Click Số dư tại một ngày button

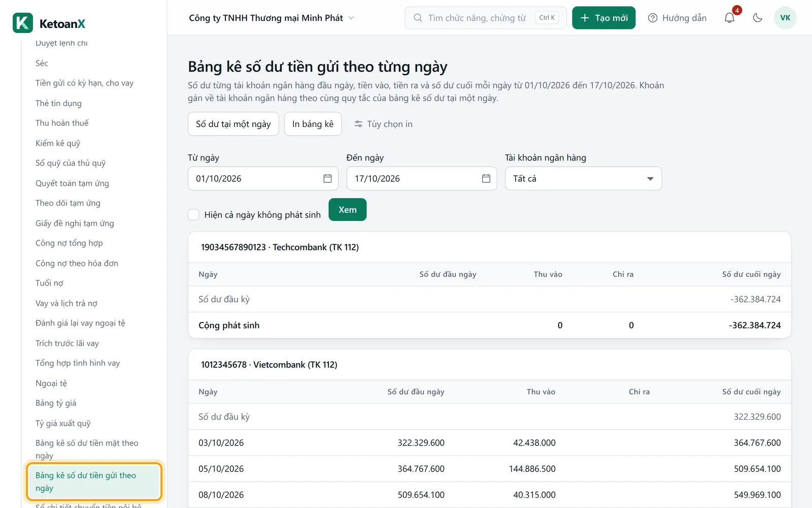(x=233, y=124)
